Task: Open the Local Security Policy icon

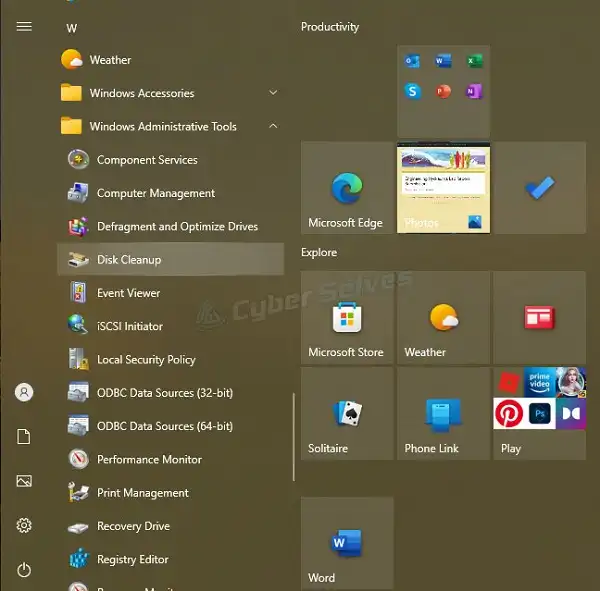Action: (78, 359)
